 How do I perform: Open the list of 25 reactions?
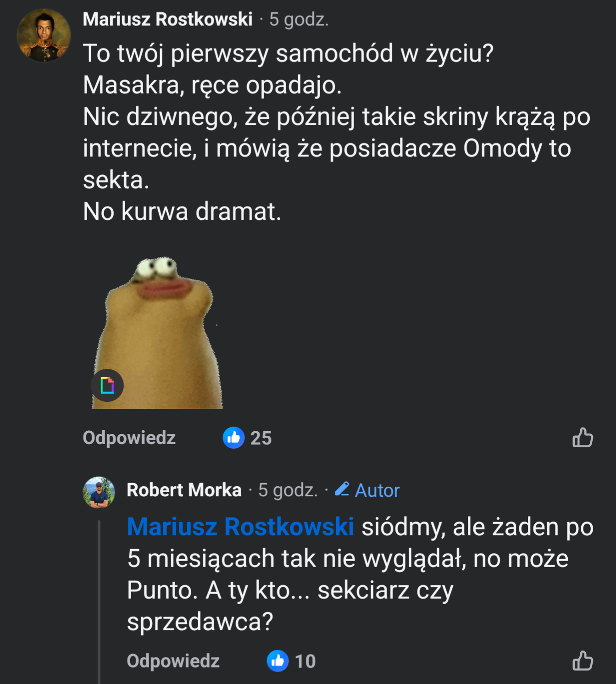[261, 438]
